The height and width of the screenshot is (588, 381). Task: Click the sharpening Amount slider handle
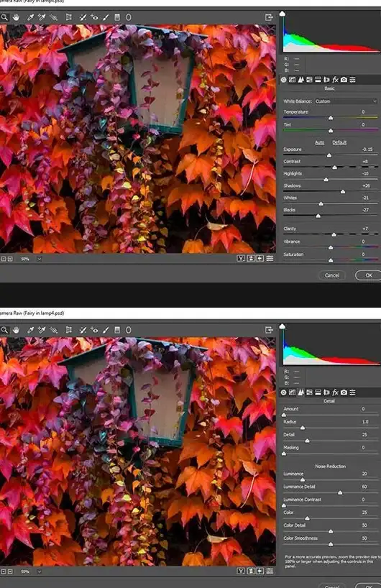pos(284,415)
